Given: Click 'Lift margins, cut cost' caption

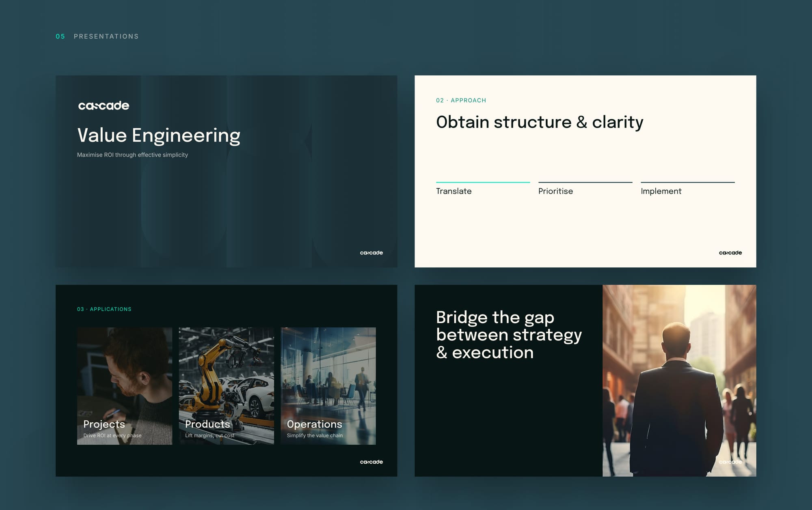Looking at the screenshot, I should point(210,435).
